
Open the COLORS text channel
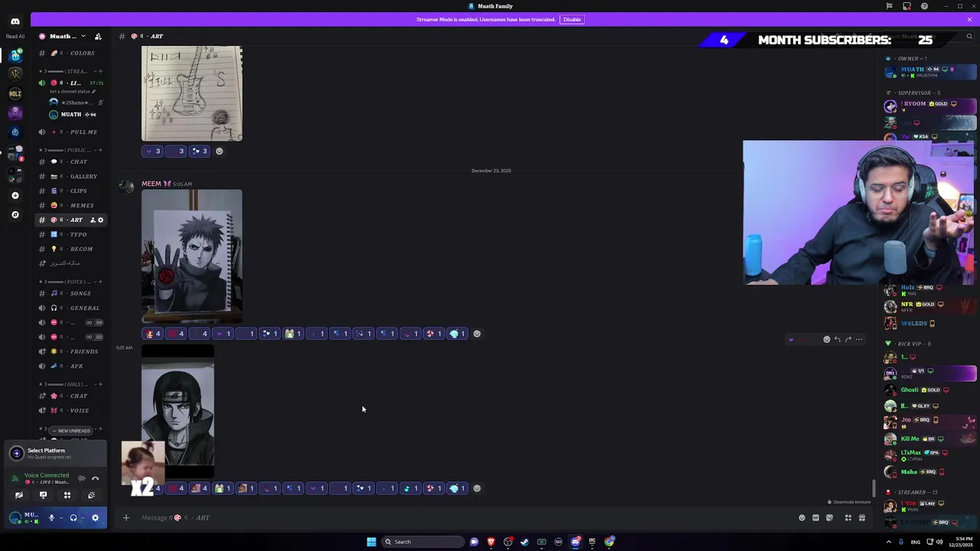(x=72, y=53)
